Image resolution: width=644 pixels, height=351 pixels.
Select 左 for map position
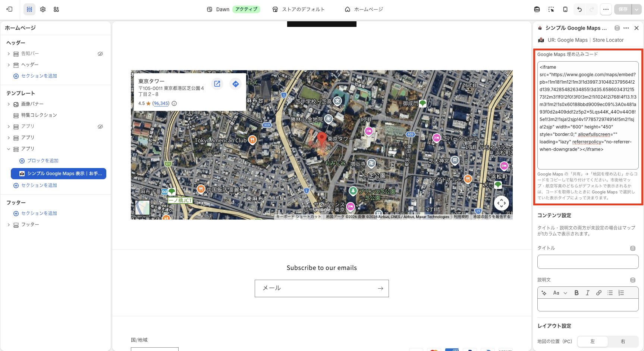[x=593, y=341]
